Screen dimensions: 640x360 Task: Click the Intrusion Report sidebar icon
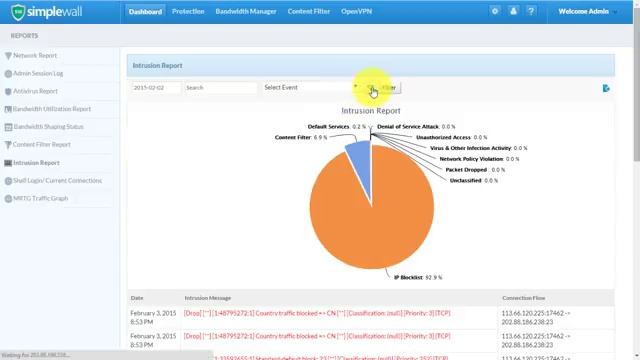point(8,163)
